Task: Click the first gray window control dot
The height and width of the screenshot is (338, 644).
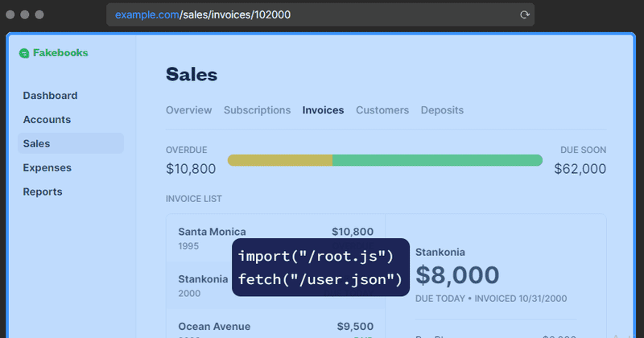Action: coord(10,14)
